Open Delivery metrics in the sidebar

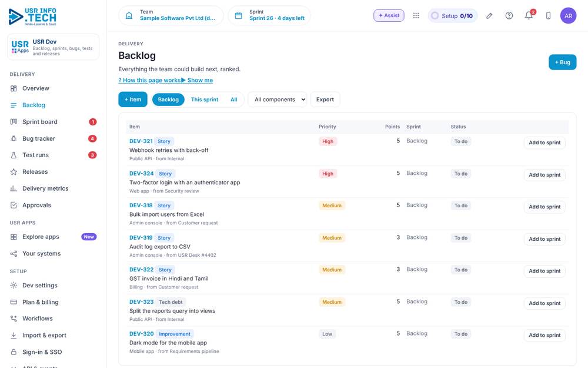(x=54, y=188)
